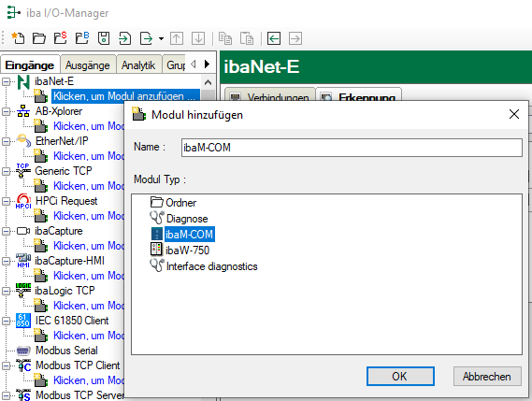Click the save configuration disk icon
Image resolution: width=532 pixels, height=401 pixels.
[x=104, y=38]
